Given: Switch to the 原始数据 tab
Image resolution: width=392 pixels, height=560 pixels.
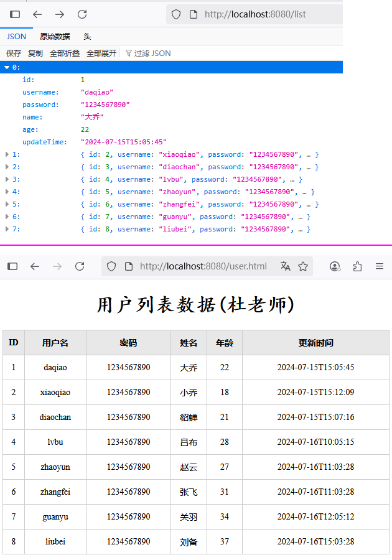Looking at the screenshot, I should point(55,37).
